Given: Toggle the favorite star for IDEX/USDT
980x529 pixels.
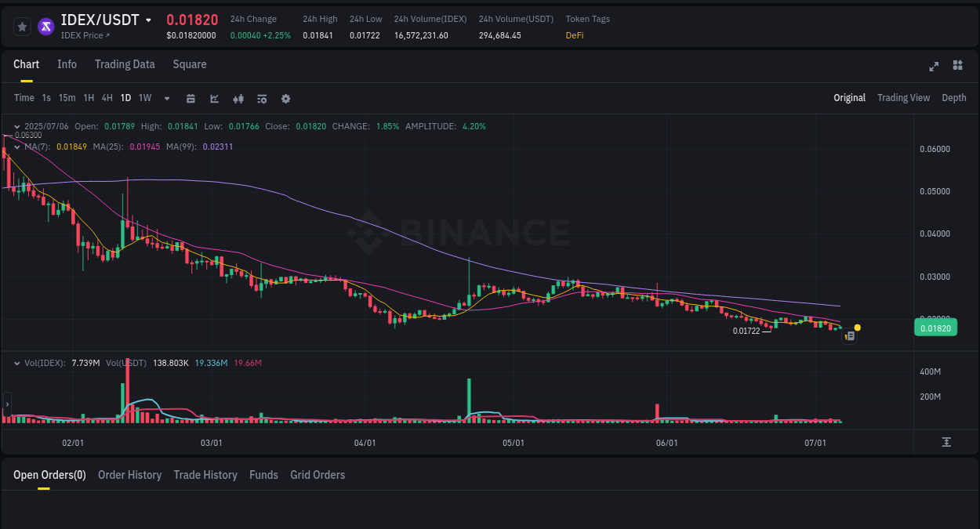Looking at the screenshot, I should point(22,26).
